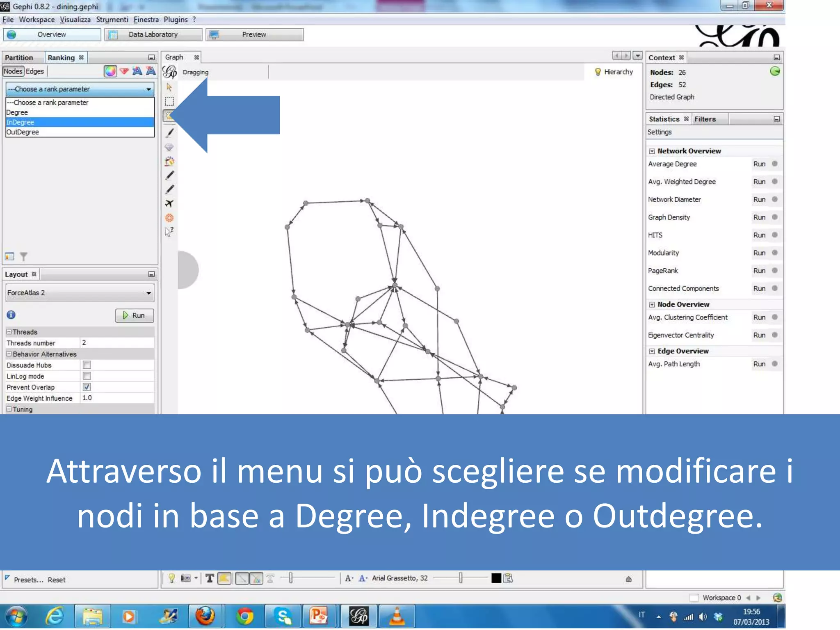840x630 pixels.
Task: Collapse the Node Overview group
Action: click(x=652, y=305)
